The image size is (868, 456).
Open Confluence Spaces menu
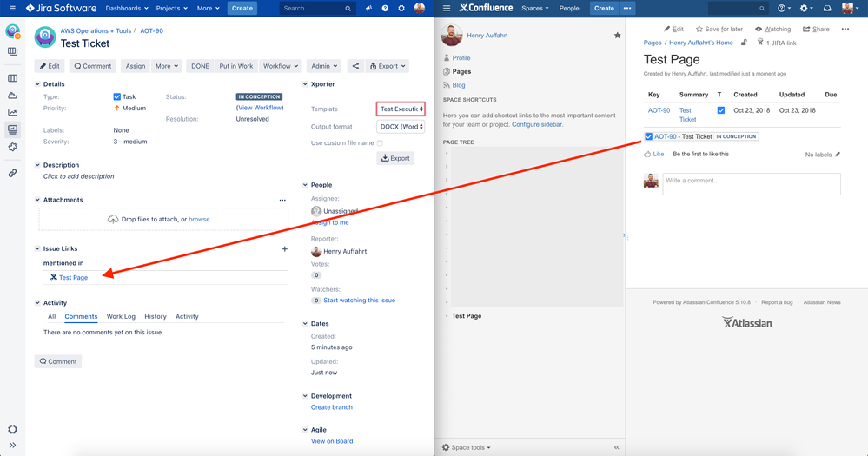pyautogui.click(x=534, y=9)
